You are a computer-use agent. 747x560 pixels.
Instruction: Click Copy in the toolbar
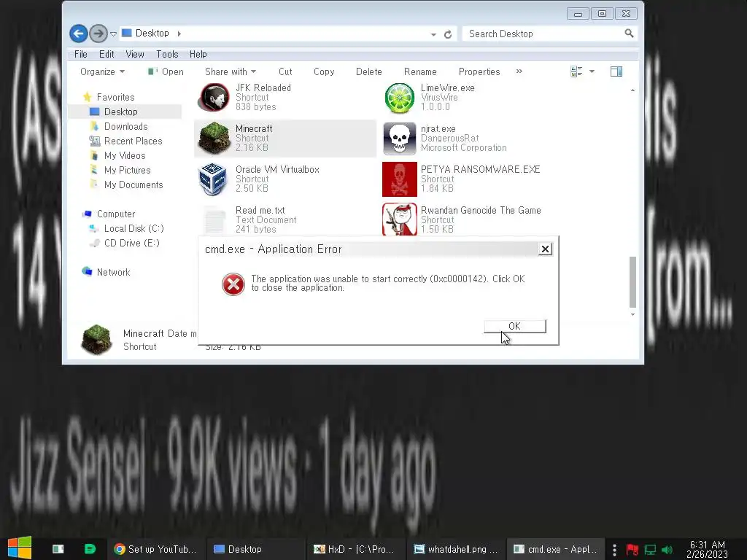tap(324, 72)
